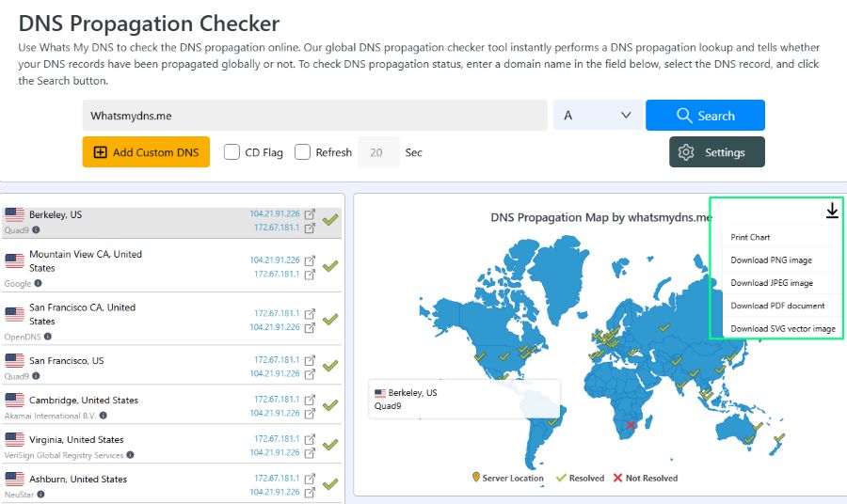Open external link for Ashburn 172.67.181.1
The image size is (847, 504).
point(310,479)
